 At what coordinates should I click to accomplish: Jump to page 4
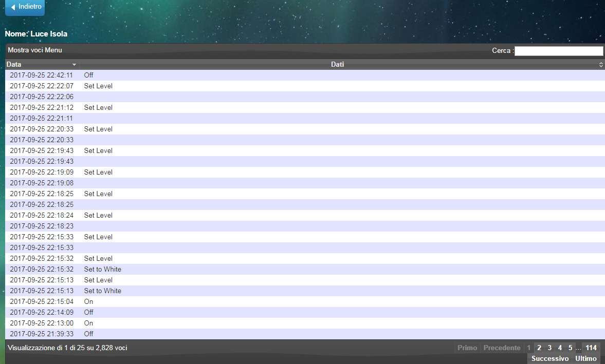(x=560, y=348)
